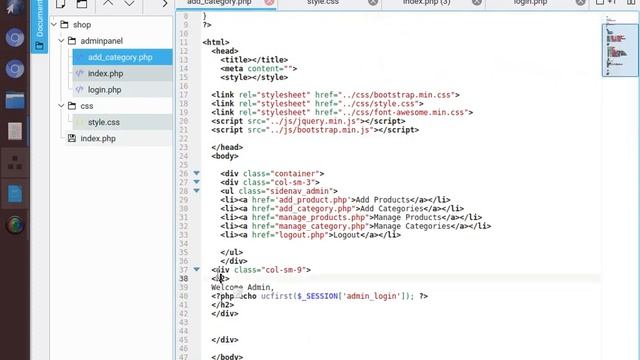Go to next document with down arrow

pos(129,3)
